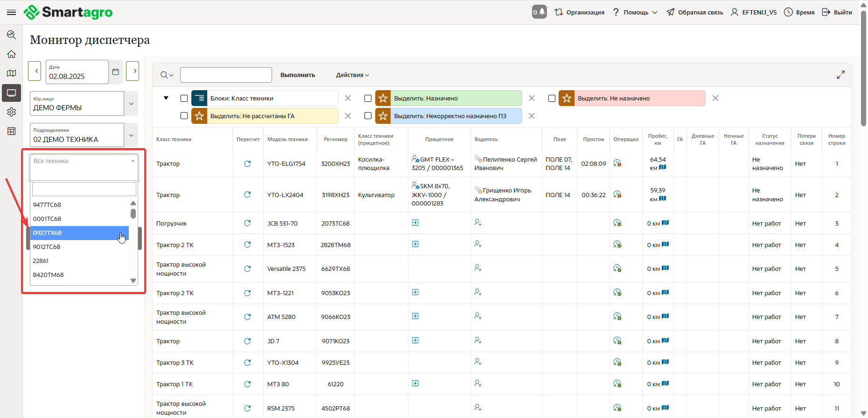Open the calendar date picker icon

pos(116,71)
